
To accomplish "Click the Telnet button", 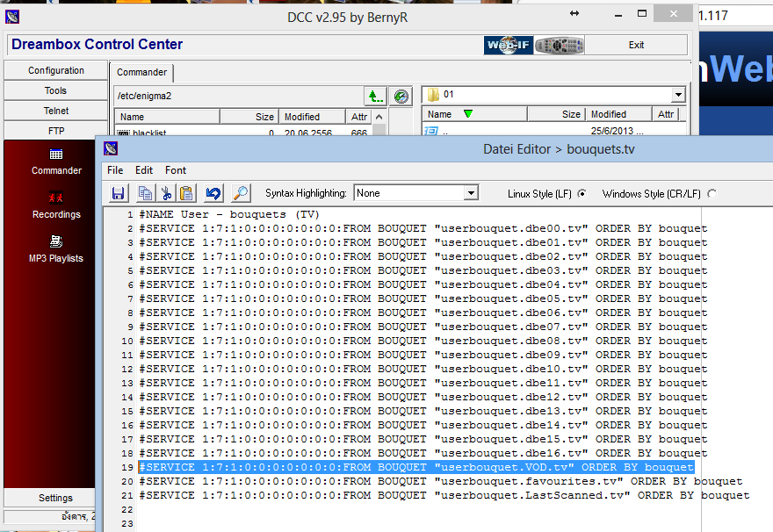I will click(x=55, y=111).
